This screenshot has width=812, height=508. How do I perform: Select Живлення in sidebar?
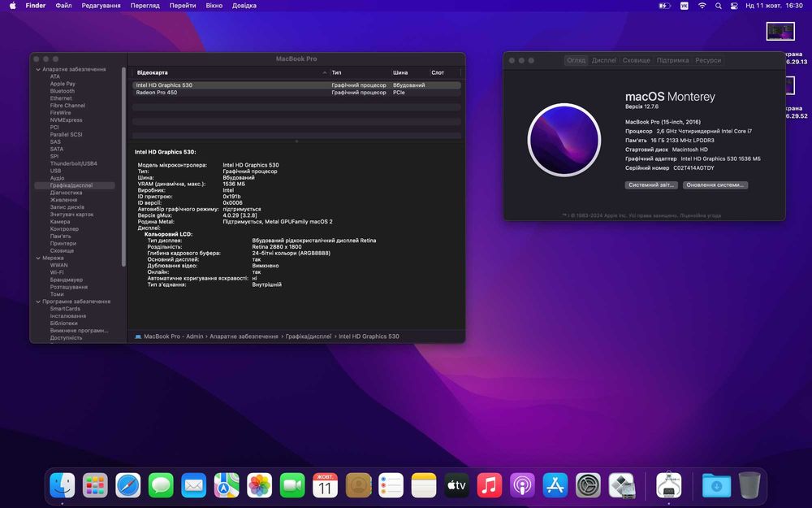click(x=63, y=200)
